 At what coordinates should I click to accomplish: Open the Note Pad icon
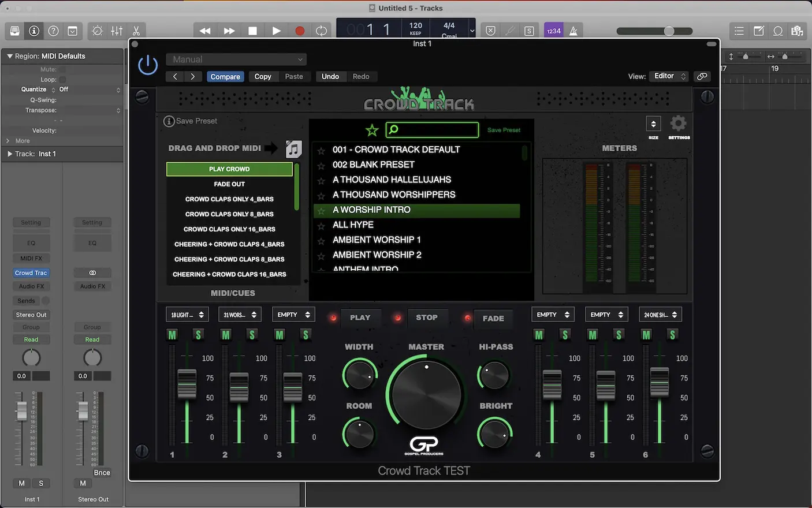click(759, 31)
